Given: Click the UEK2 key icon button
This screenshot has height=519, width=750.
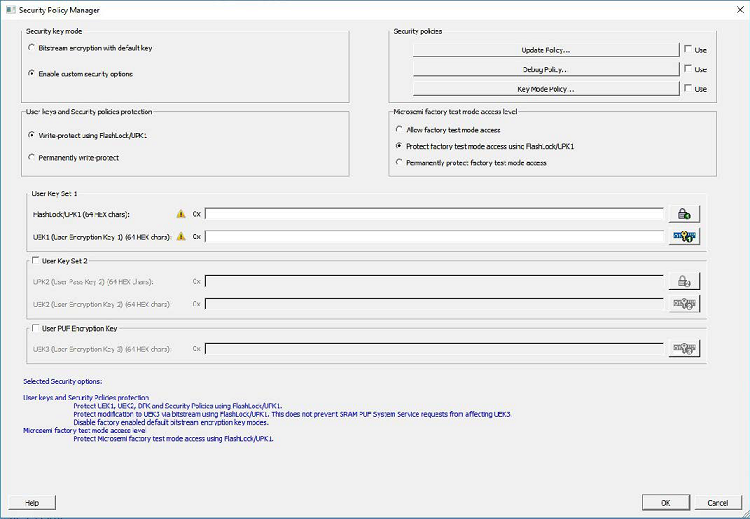Looking at the screenshot, I should pos(684,303).
